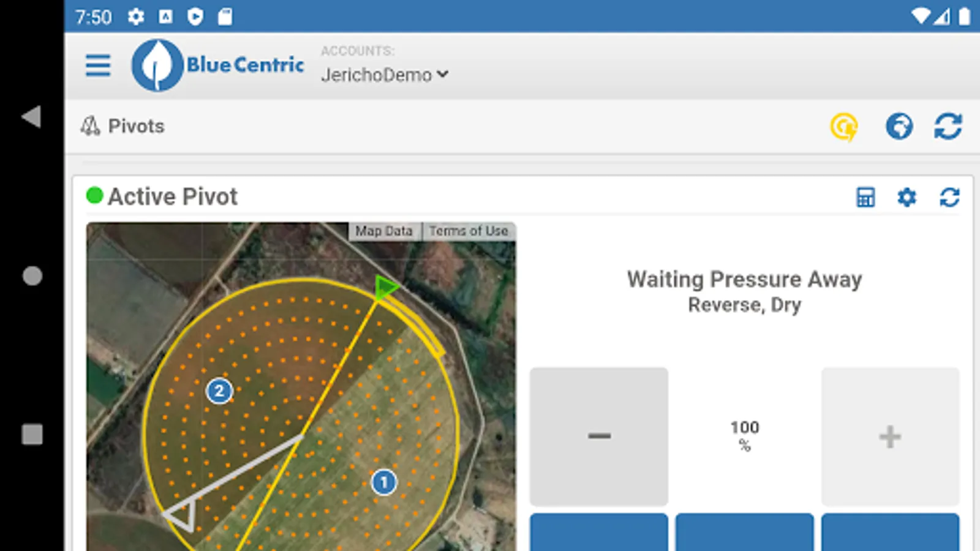Open Active Pivot settings gear
This screenshot has width=980, height=551.
coord(907,197)
